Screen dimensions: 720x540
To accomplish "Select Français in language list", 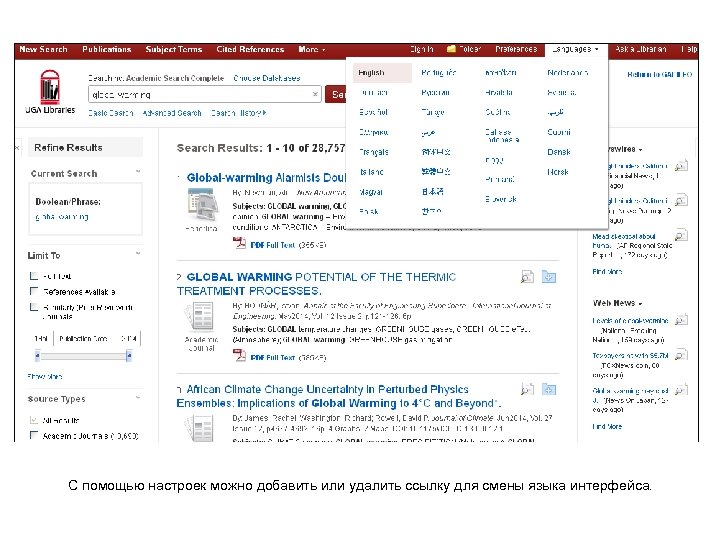I will [x=373, y=152].
